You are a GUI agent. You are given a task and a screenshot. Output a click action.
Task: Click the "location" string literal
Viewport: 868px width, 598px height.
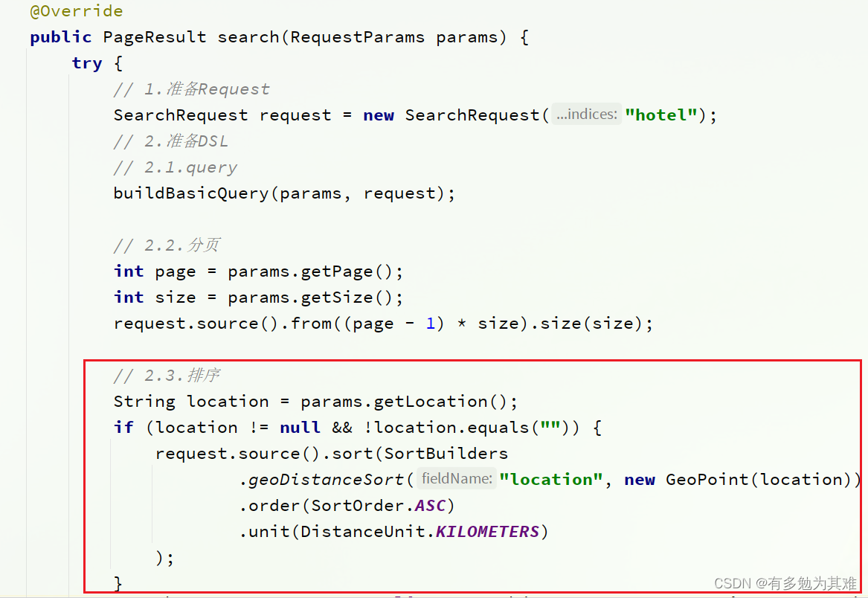(551, 480)
